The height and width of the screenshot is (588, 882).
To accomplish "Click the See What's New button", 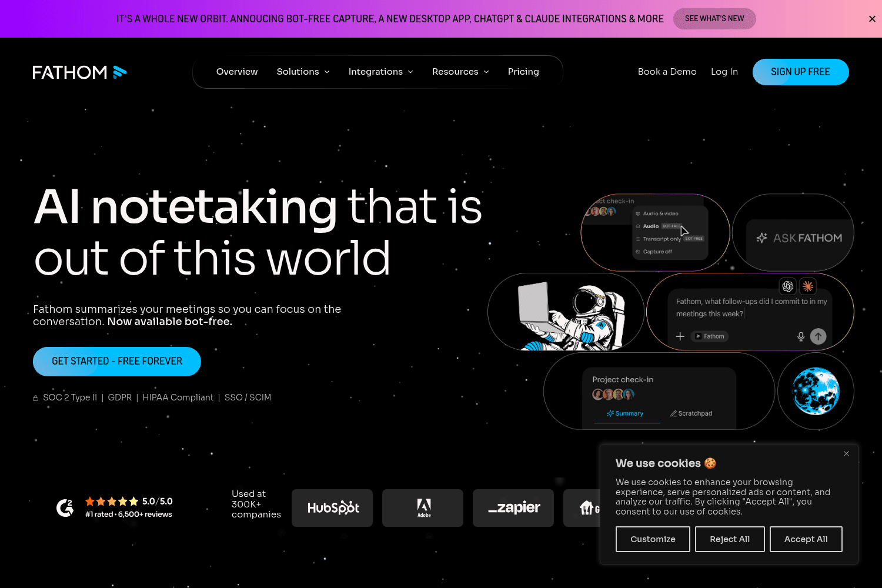I will pyautogui.click(x=714, y=19).
